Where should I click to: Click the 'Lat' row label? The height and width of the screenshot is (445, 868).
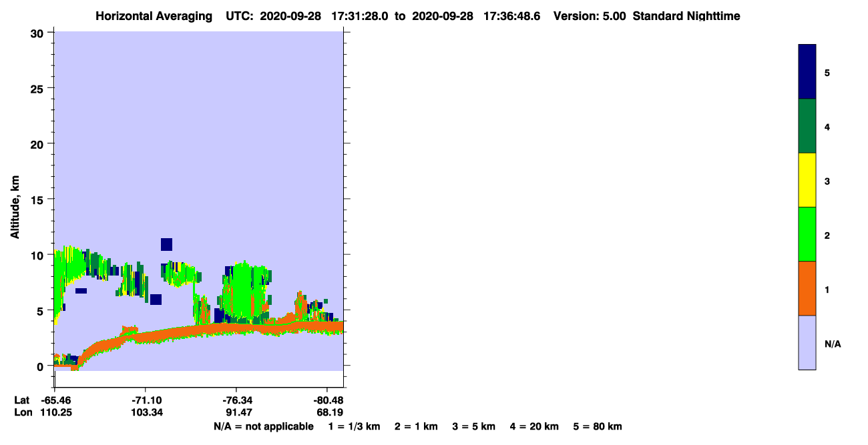22,400
